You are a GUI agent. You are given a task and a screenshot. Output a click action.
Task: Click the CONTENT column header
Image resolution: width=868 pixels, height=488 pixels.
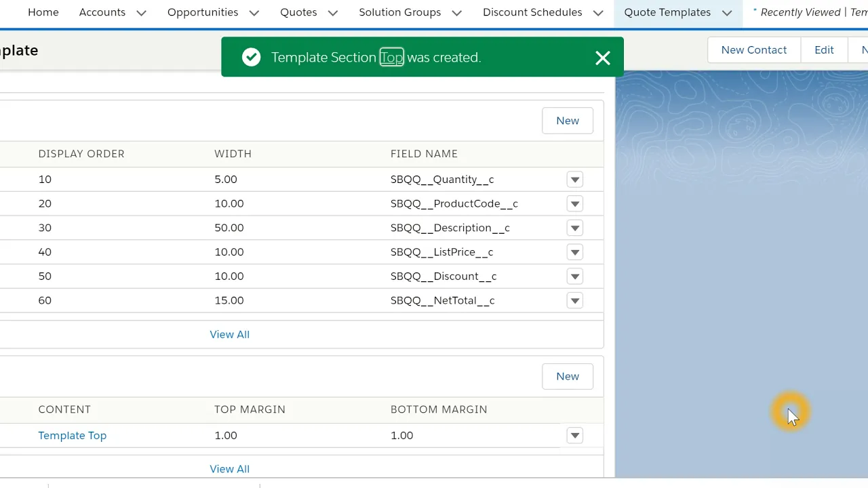tap(64, 409)
